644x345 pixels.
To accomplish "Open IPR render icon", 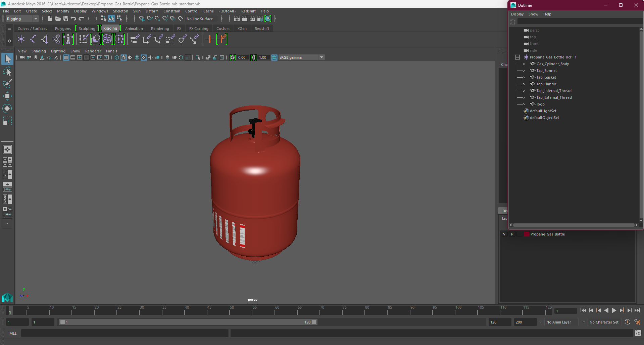I will pos(252,19).
